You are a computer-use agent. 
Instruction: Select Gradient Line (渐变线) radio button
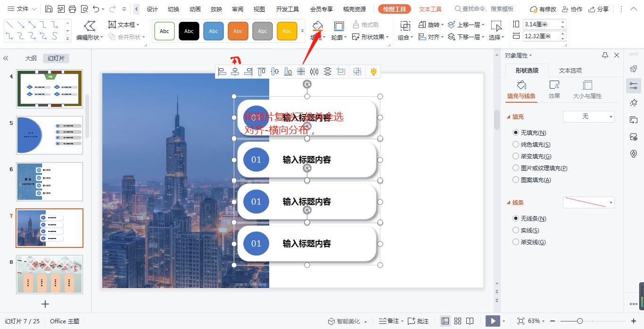[516, 242]
